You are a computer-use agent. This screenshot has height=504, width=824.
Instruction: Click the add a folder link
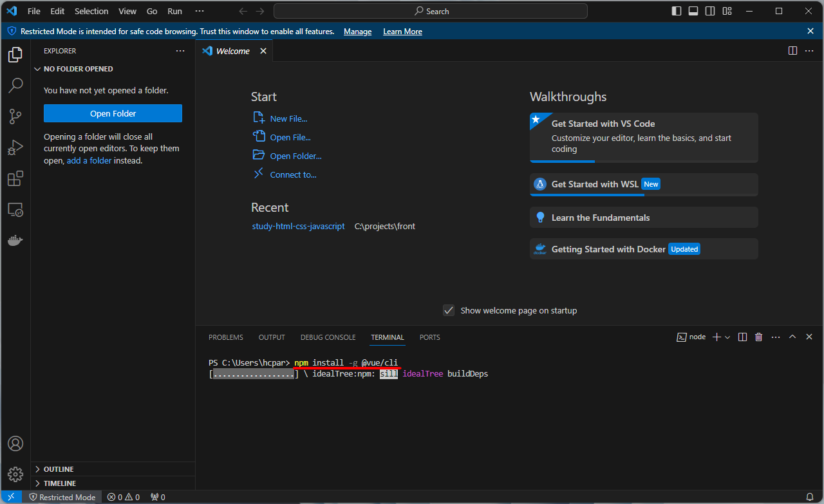[89, 160]
